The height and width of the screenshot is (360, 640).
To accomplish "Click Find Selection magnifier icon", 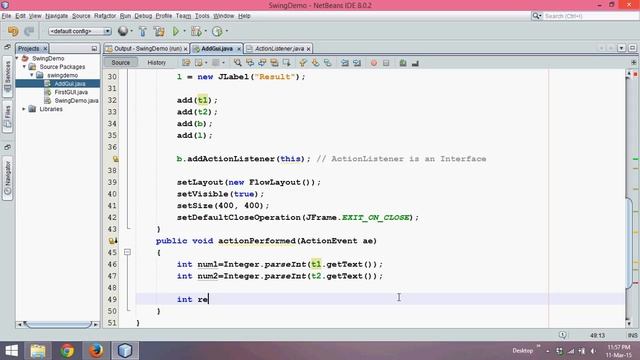I will 238,63.
